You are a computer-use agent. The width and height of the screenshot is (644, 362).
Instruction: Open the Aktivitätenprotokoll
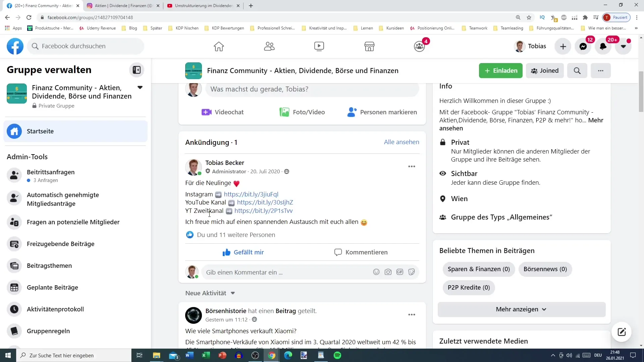click(x=75, y=309)
